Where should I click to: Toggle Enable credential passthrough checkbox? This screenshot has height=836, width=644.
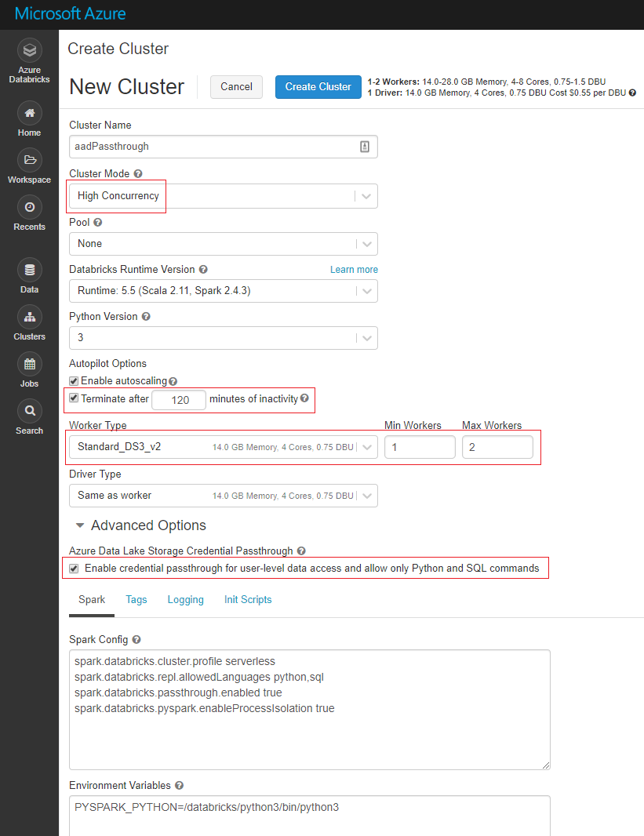[74, 569]
